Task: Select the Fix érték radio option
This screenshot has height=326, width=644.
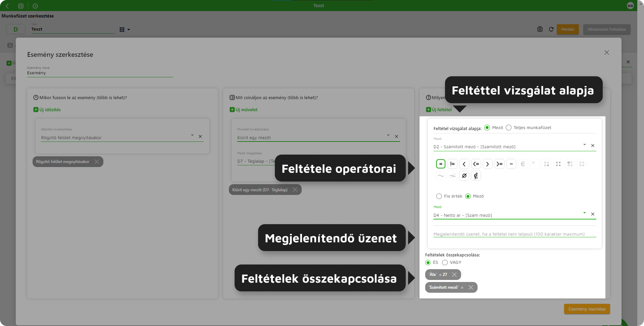Action: 439,196
